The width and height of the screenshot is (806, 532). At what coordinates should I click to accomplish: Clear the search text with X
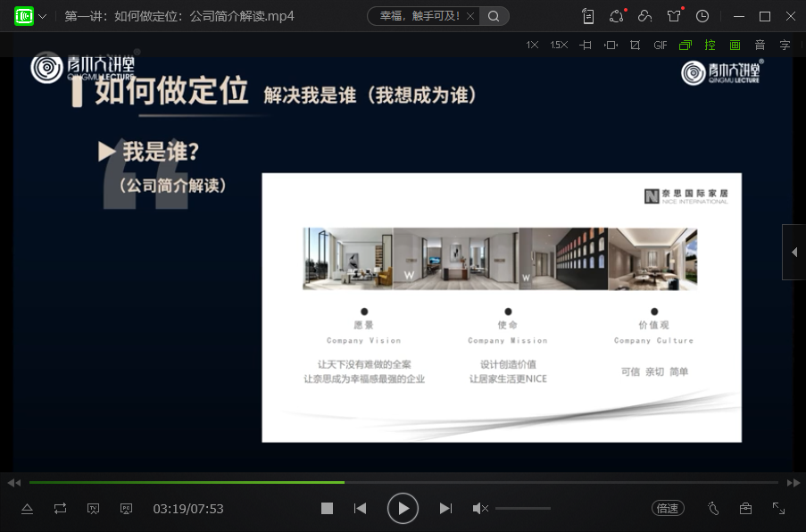coord(469,16)
